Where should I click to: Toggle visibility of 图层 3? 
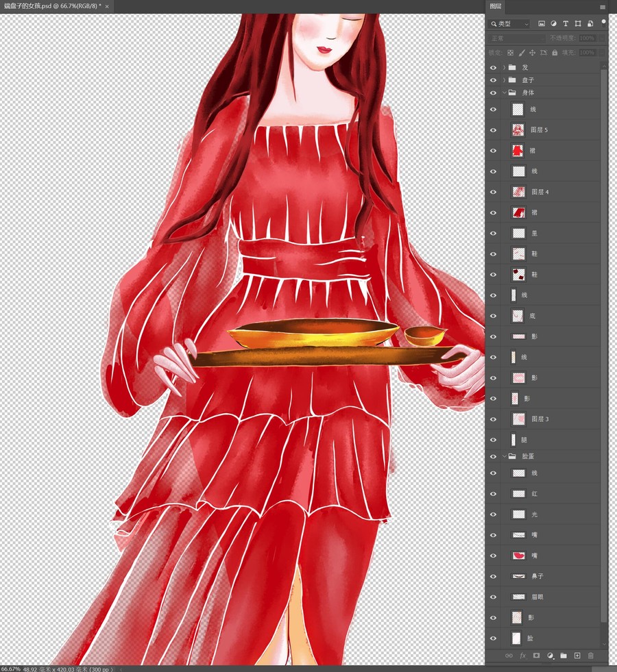coord(493,419)
